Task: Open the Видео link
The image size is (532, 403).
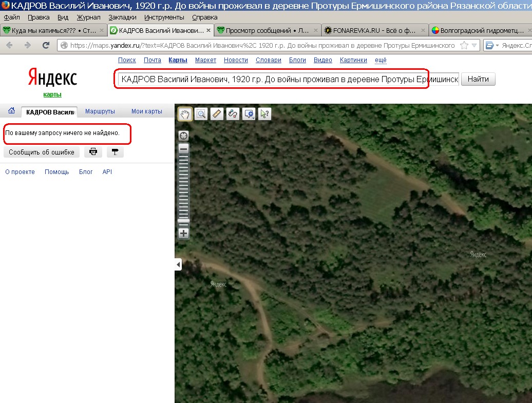Action: pyautogui.click(x=322, y=60)
